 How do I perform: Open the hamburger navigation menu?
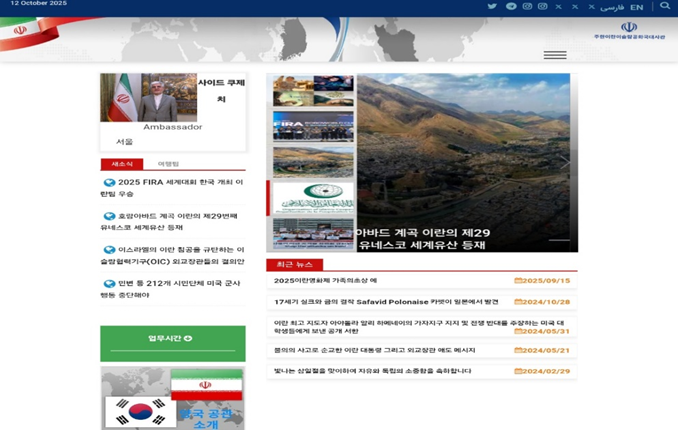[554, 55]
